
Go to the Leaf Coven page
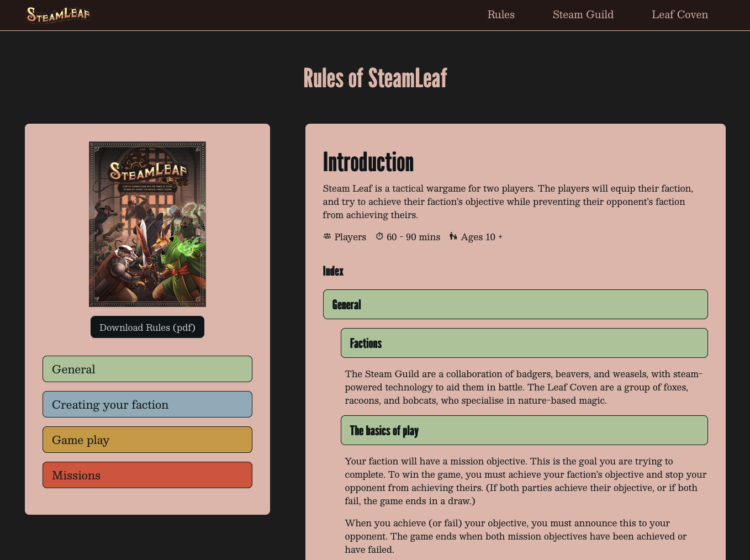click(680, 15)
